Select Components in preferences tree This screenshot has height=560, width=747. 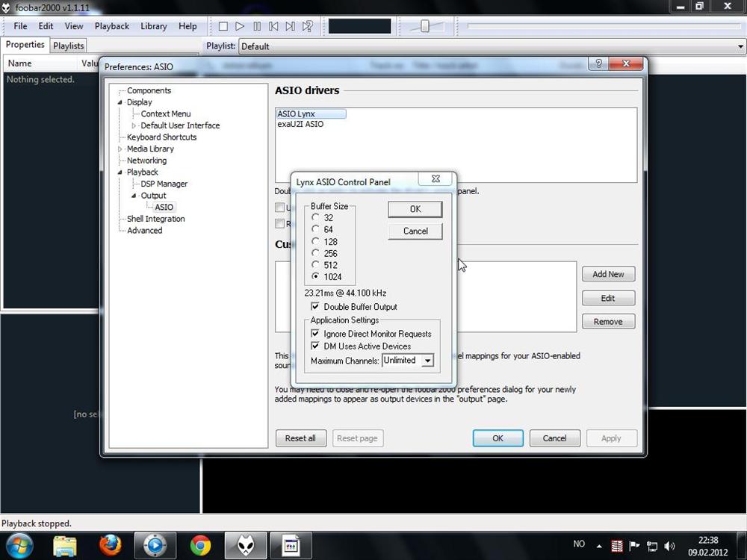pos(149,90)
